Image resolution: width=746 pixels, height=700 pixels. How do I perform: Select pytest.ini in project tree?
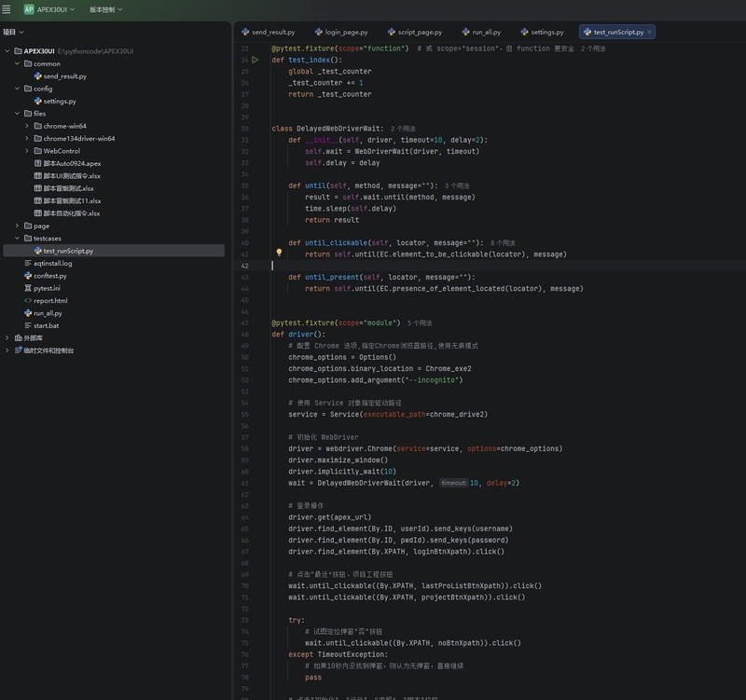pyautogui.click(x=47, y=288)
